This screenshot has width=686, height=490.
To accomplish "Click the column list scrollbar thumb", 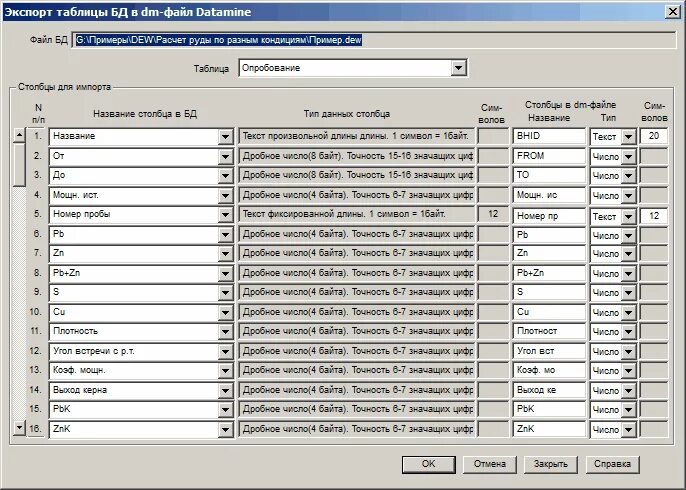I will (19, 165).
